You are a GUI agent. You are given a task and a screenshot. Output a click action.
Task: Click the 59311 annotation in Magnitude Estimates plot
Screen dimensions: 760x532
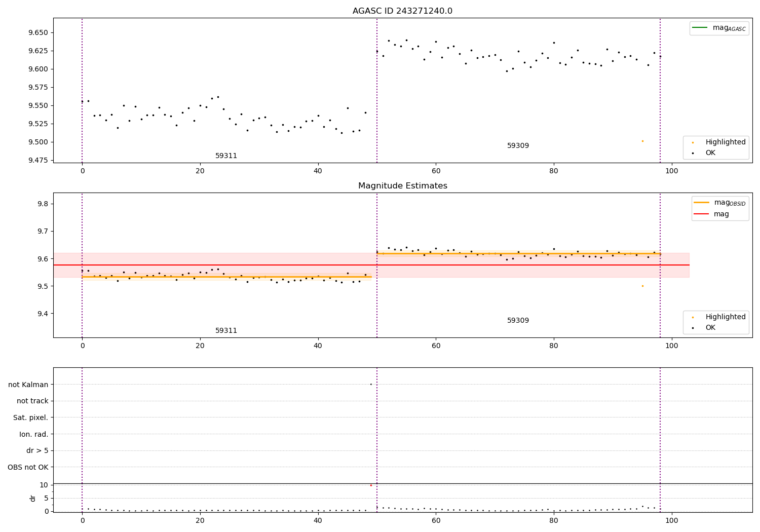point(226,331)
